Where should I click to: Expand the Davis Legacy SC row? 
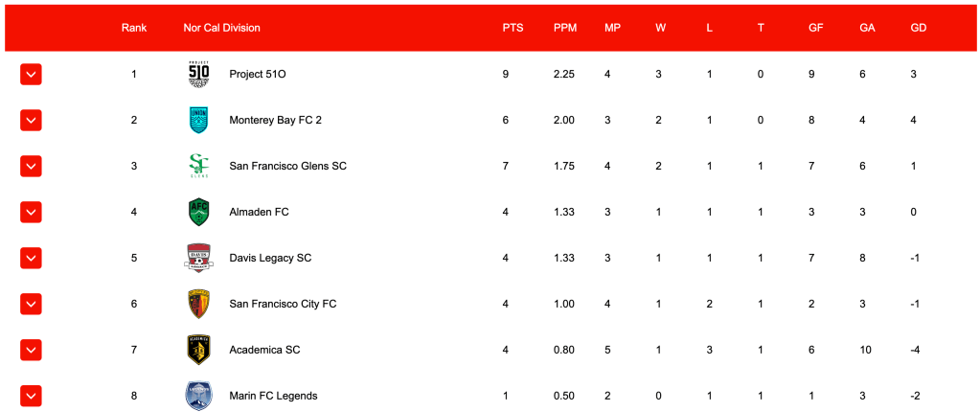pos(31,258)
